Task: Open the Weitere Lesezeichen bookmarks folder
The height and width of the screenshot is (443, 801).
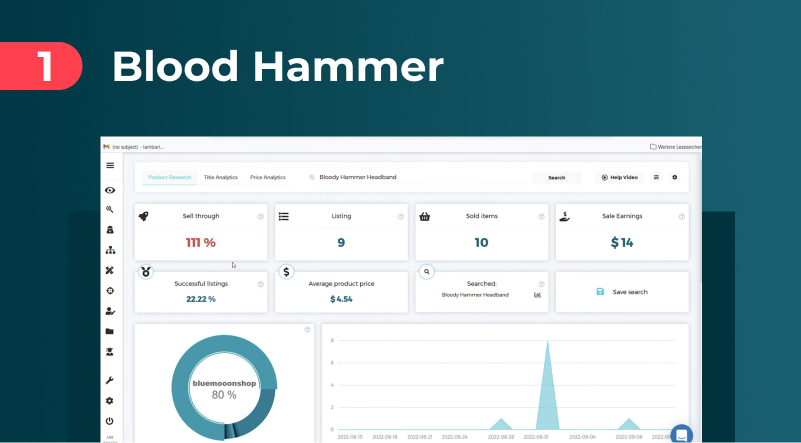Action: click(675, 147)
